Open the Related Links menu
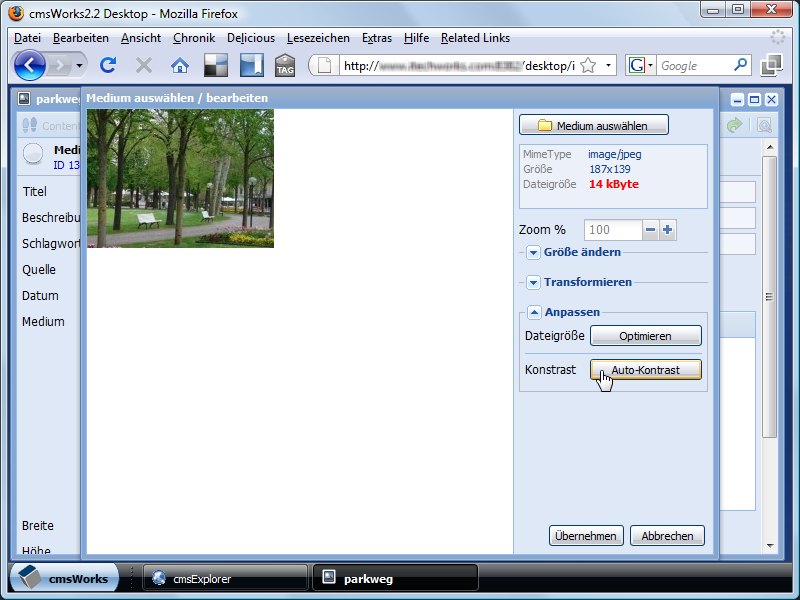800x600 pixels. coord(476,38)
